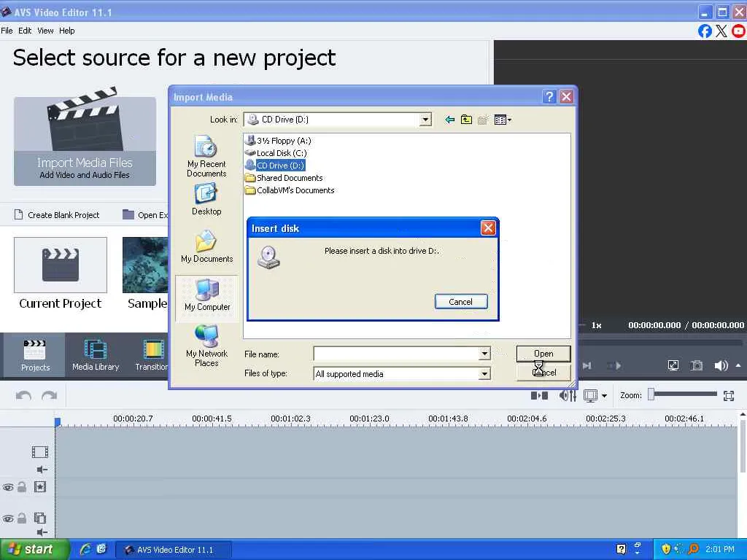747x560 pixels.
Task: Open the audio mixer icon
Action: [x=568, y=395]
